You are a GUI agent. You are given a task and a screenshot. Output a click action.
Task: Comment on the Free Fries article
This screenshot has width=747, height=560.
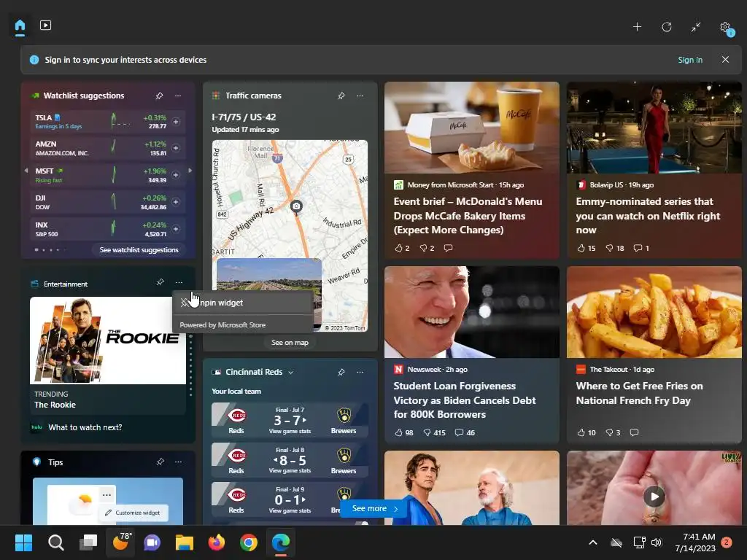coord(634,432)
